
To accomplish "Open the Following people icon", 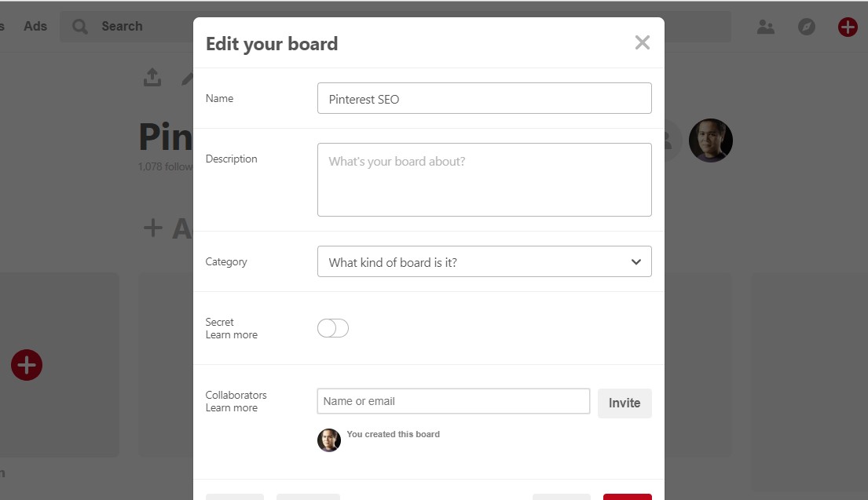I will (765, 27).
